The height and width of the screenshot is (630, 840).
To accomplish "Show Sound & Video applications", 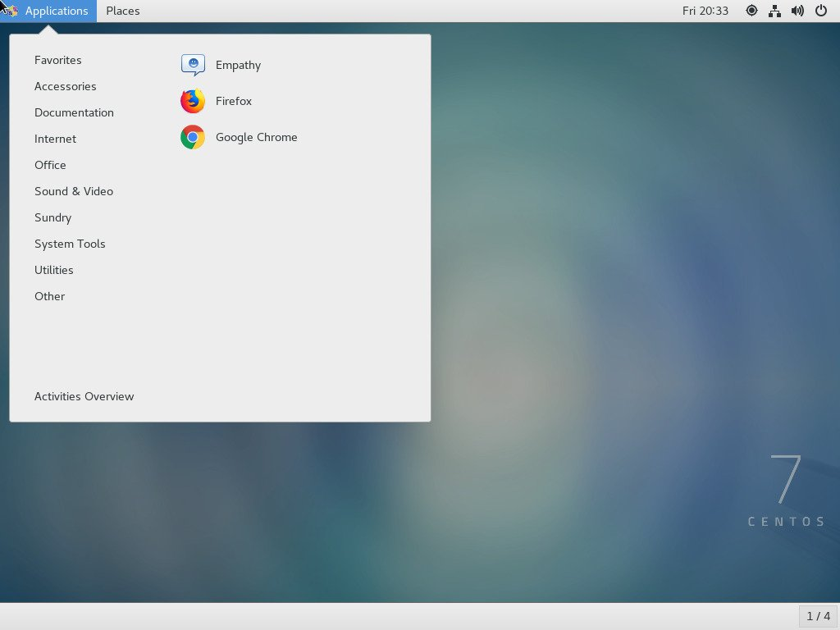I will 74,191.
